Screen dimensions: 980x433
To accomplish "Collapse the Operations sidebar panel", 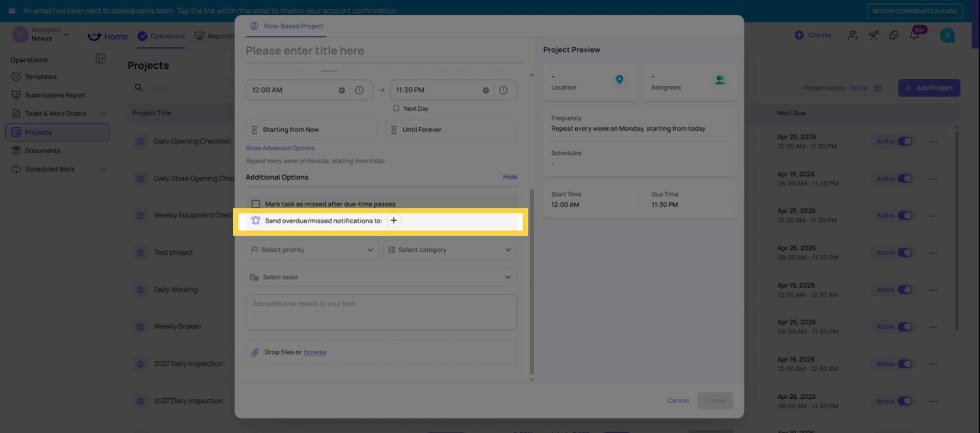I will 101,59.
